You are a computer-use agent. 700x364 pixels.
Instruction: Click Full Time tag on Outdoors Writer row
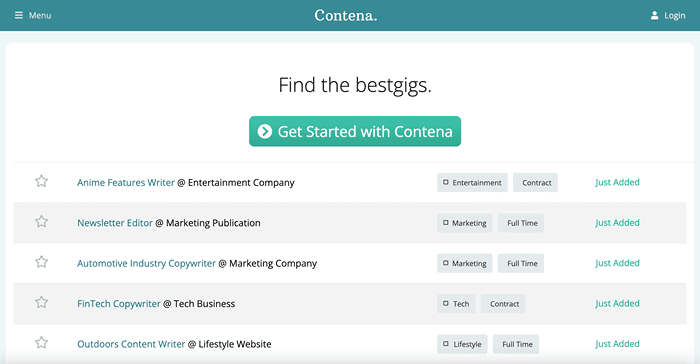point(516,344)
